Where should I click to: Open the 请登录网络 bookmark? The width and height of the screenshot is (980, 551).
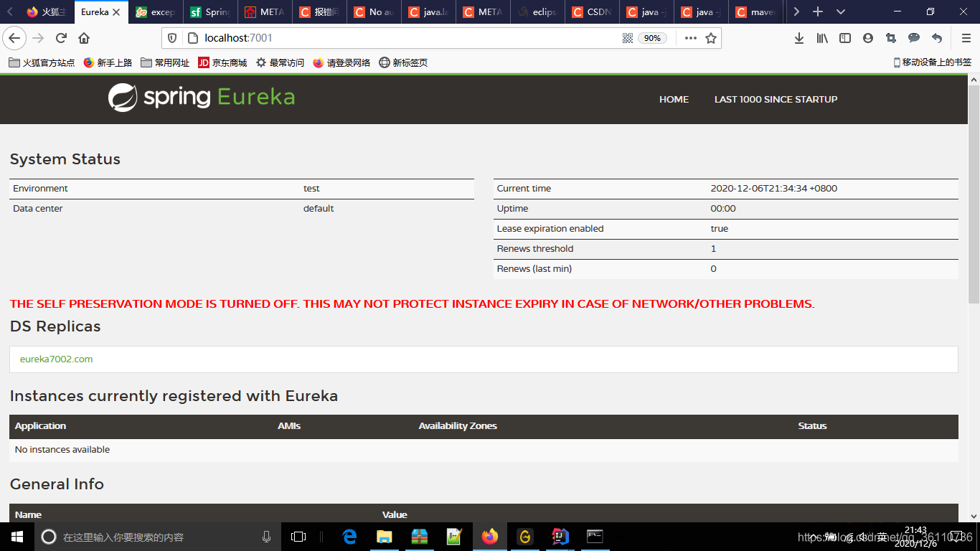[341, 62]
